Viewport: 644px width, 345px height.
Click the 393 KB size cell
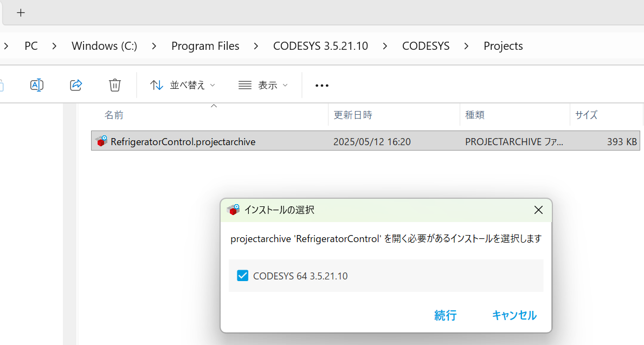click(x=622, y=141)
